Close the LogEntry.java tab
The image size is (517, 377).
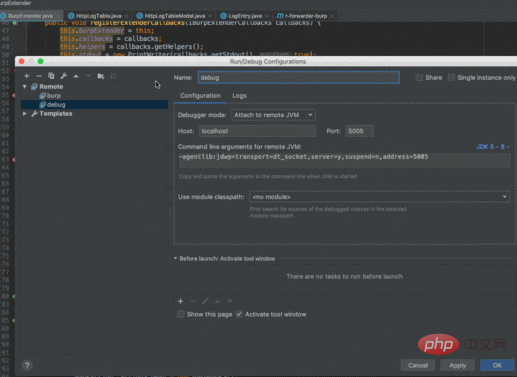(267, 16)
